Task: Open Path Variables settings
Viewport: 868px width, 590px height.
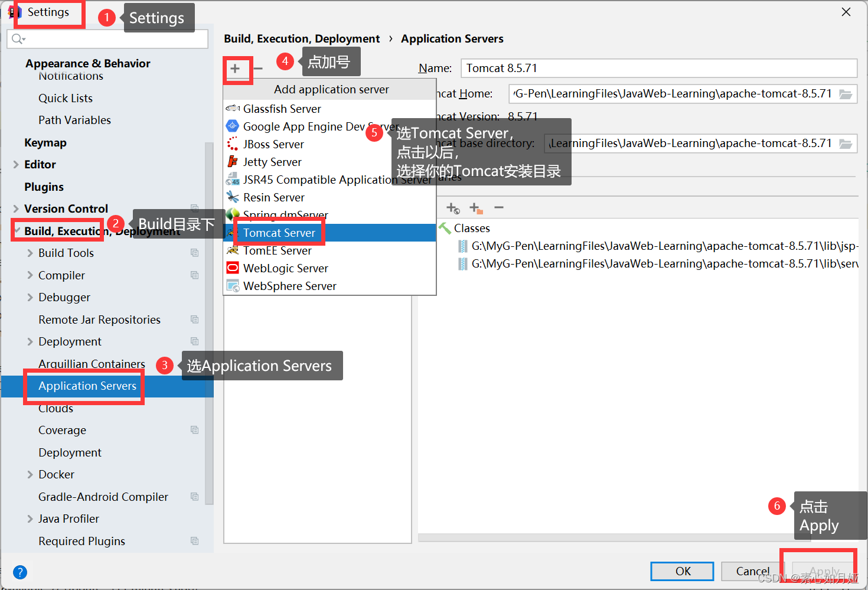Action: pyautogui.click(x=74, y=120)
